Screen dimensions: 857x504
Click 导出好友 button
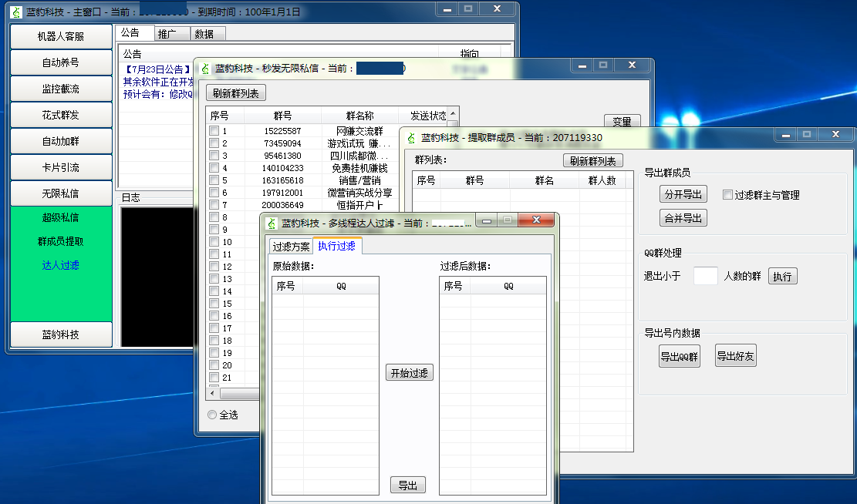click(736, 356)
